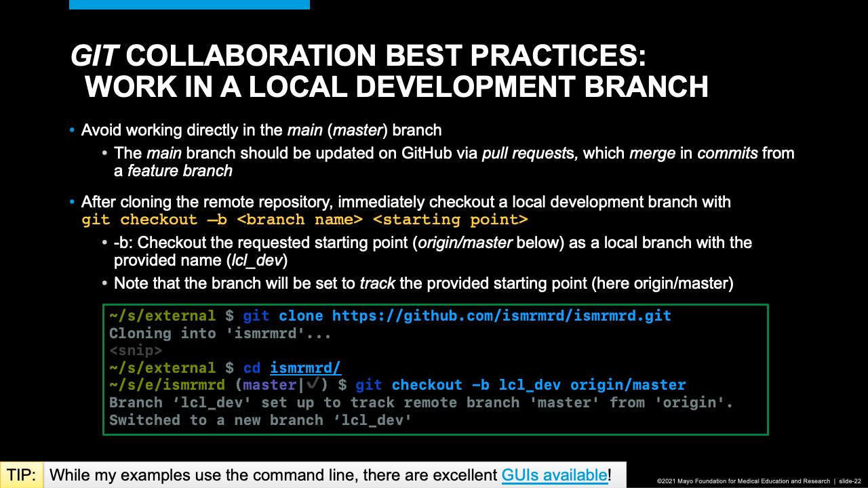This screenshot has width=868, height=488.
Task: Click "origin/master" in the terminal checkout command
Action: pos(628,385)
